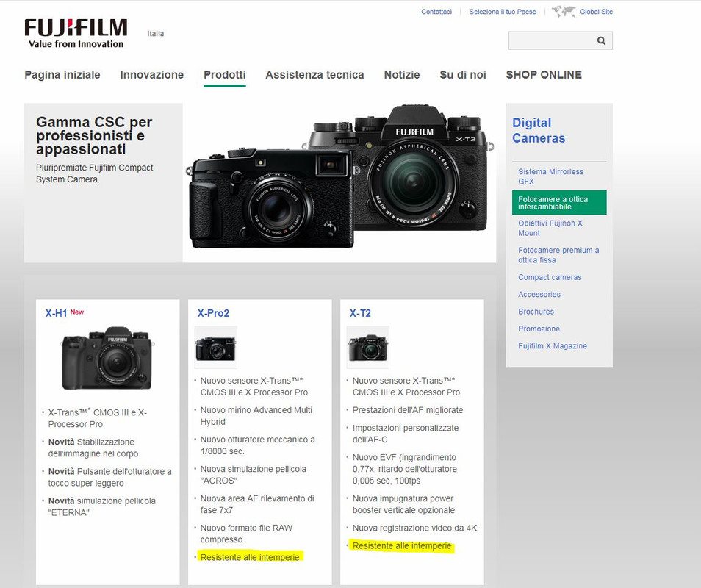Viewport: 701px width, 588px height.
Task: Click 'Novità Stabilizzazione dell'immagine nel corpo' text
Action: coord(93,448)
